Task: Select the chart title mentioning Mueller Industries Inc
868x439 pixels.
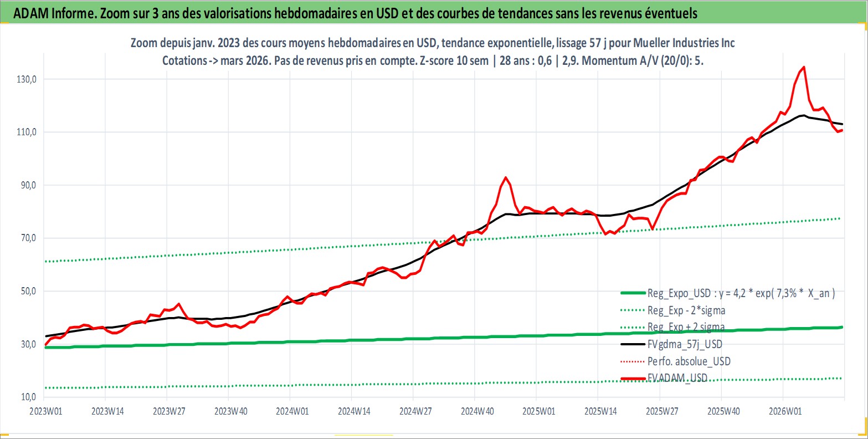Action: [433, 43]
